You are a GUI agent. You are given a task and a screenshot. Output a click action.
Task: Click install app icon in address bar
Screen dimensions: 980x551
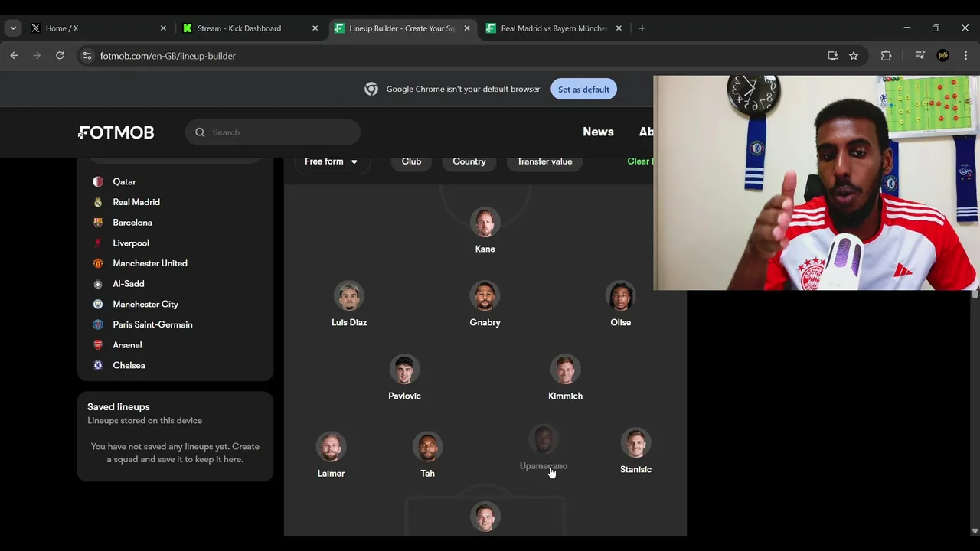(x=833, y=56)
